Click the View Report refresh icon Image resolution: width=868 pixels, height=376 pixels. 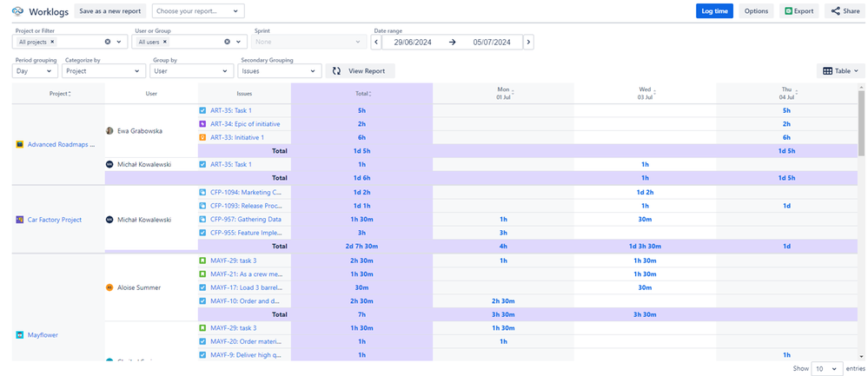[336, 71]
